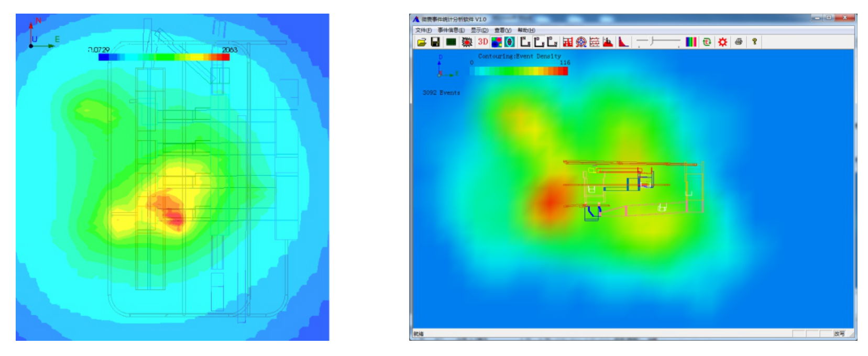Image resolution: width=868 pixels, height=356 pixels.
Task: Click the yellow question mark help icon
Action: coord(754,42)
